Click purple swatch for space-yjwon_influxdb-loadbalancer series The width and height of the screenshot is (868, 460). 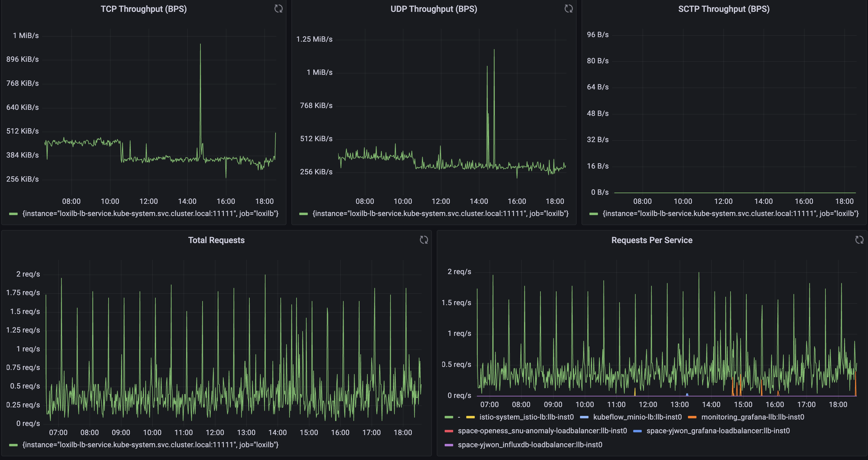click(x=449, y=445)
